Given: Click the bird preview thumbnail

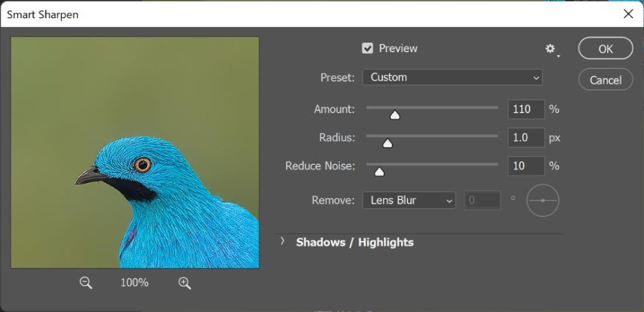Looking at the screenshot, I should point(135,153).
